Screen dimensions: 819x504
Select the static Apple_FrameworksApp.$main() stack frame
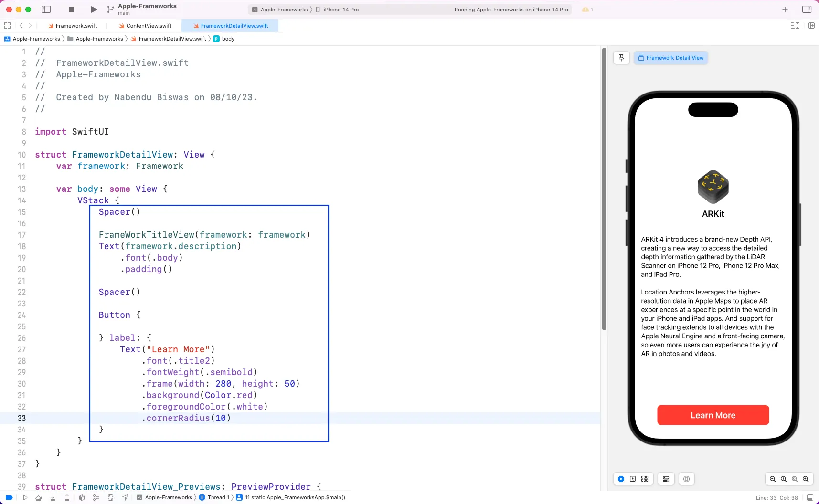[x=291, y=497]
